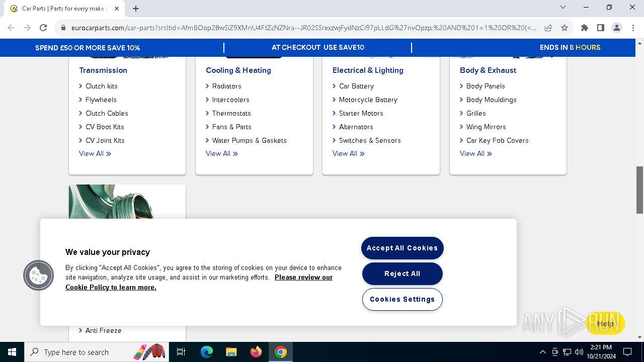View All under Cooling & Heating
Viewport: 644px width, 362px height.
pyautogui.click(x=222, y=153)
